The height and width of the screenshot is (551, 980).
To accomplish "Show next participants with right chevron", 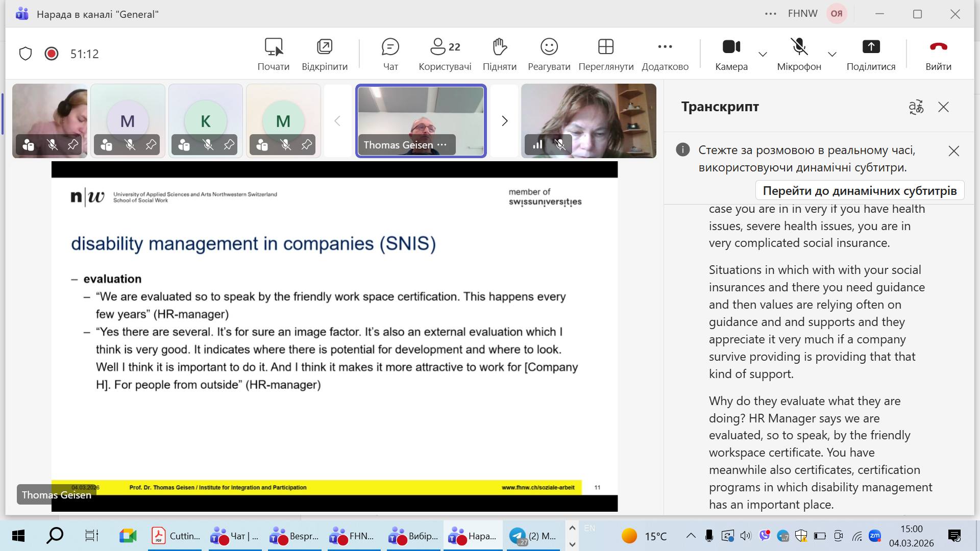I will [504, 121].
